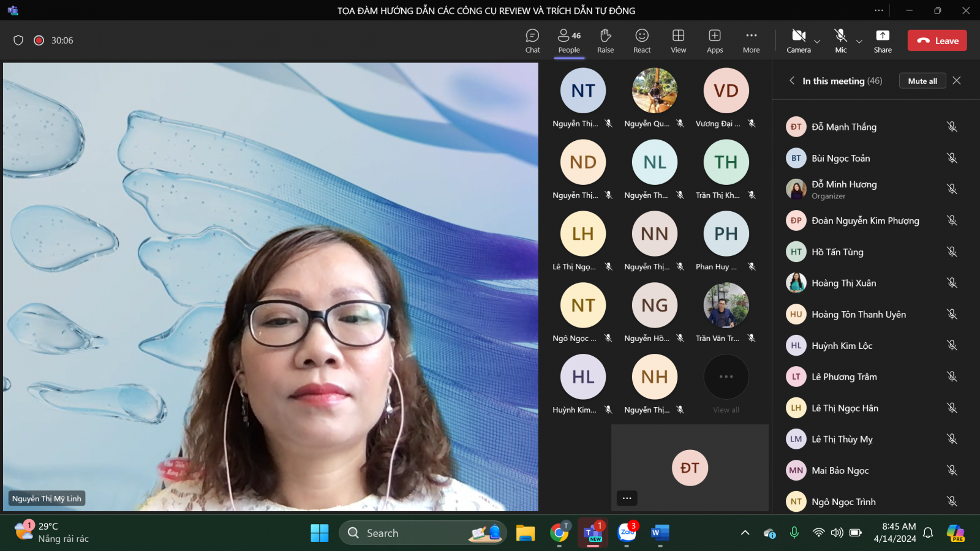Leave the meeting
980x551 pixels.
point(937,40)
